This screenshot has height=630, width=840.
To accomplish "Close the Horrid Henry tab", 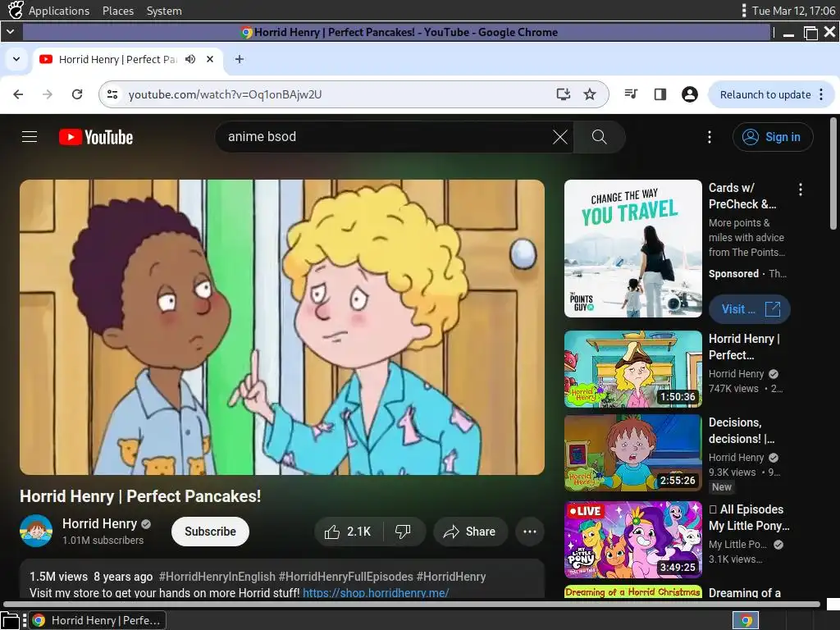I will [210, 59].
